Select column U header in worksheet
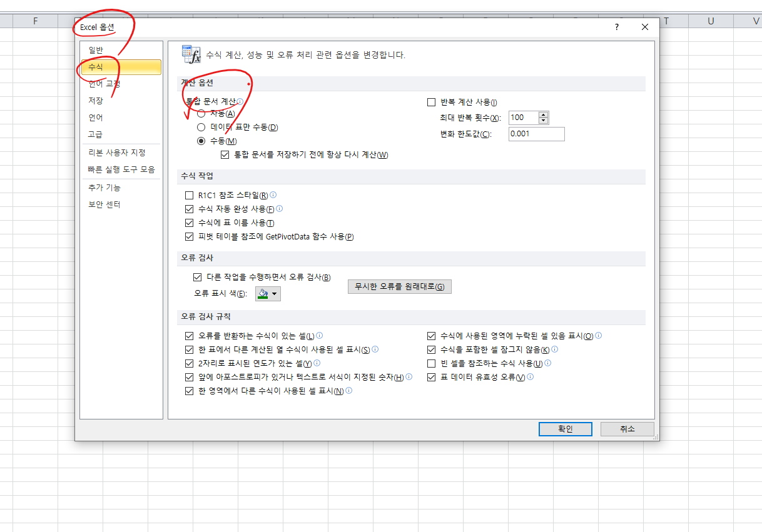 pyautogui.click(x=711, y=21)
